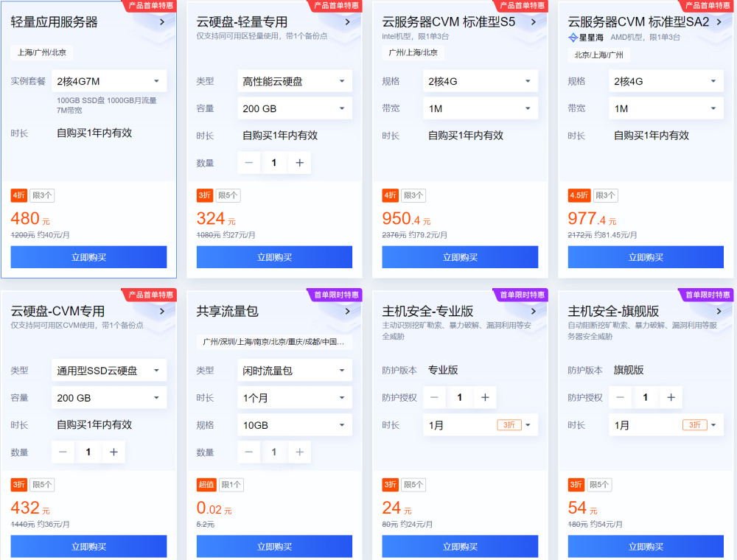Click 云服务器CVM 标准型S5 title link
The image size is (737, 560).
pyautogui.click(x=448, y=22)
